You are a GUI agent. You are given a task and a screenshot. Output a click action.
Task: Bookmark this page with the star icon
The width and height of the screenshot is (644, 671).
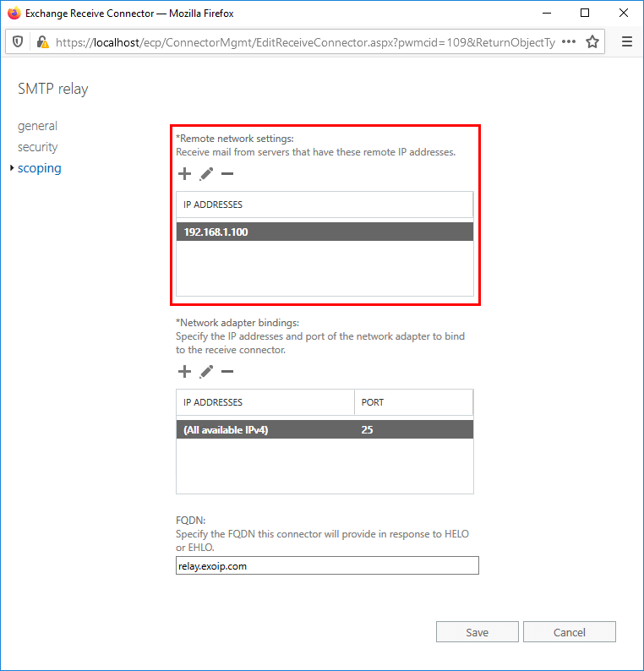592,41
